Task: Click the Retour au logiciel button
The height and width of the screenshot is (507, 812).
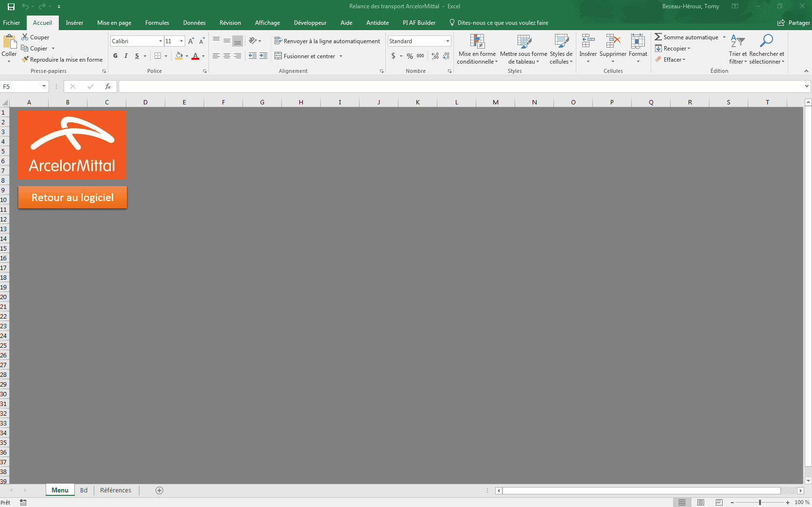Action: (x=72, y=198)
